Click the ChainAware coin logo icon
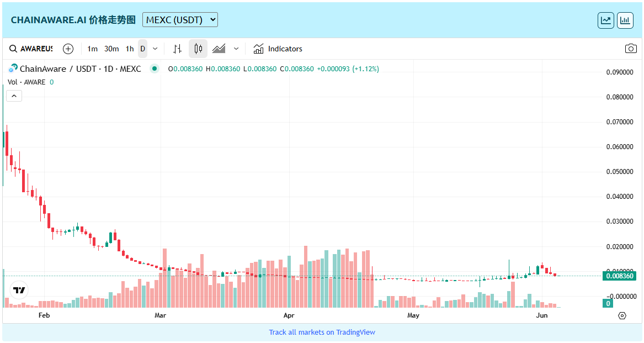644x343 pixels. (13, 68)
